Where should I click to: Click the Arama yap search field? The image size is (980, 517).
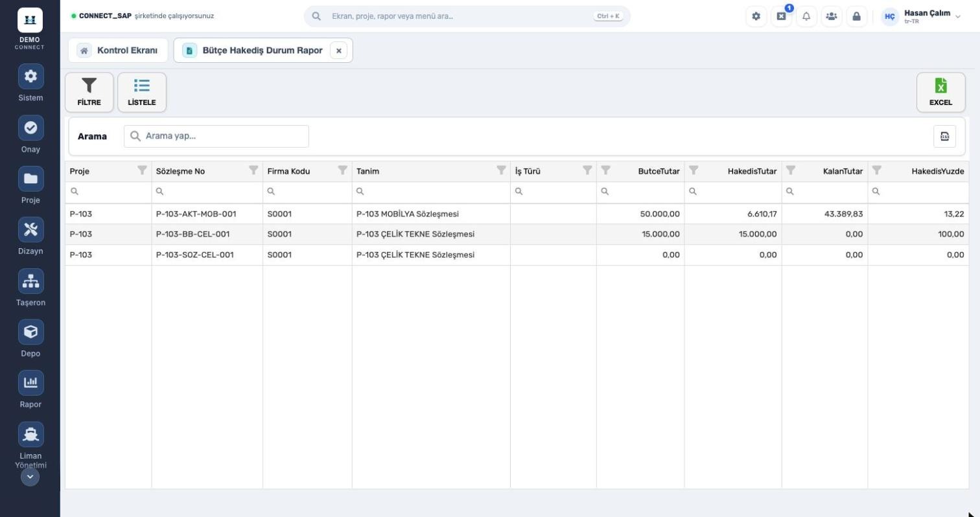coord(216,136)
